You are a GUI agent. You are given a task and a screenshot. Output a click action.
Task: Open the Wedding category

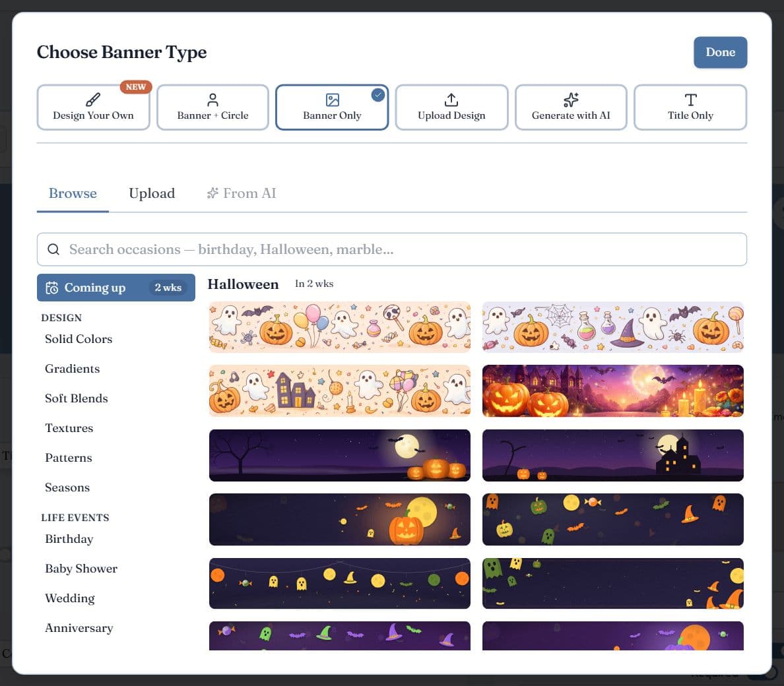click(70, 598)
